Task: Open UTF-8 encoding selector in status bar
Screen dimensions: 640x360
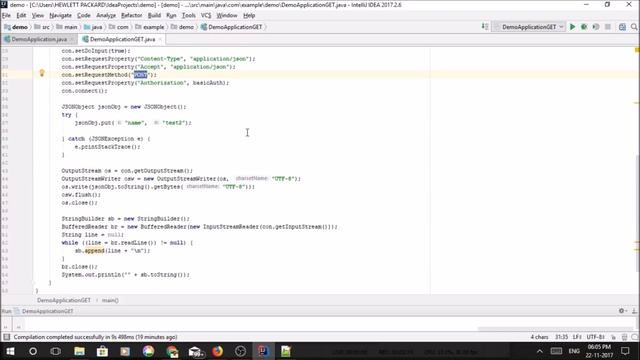Action: [595, 337]
